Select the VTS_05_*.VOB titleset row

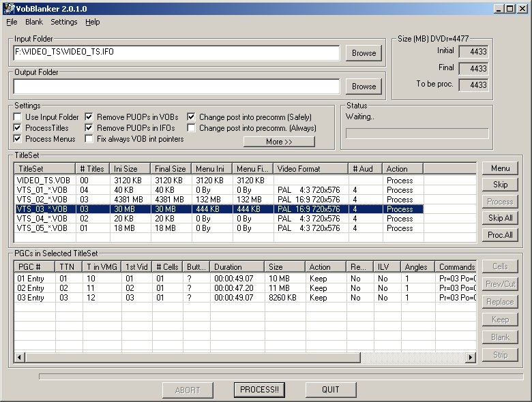(x=219, y=228)
